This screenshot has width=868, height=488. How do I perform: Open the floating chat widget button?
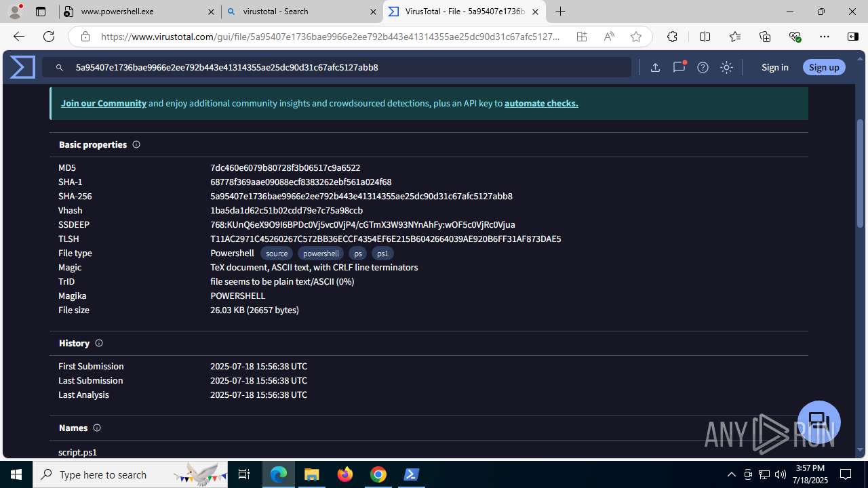point(819,422)
